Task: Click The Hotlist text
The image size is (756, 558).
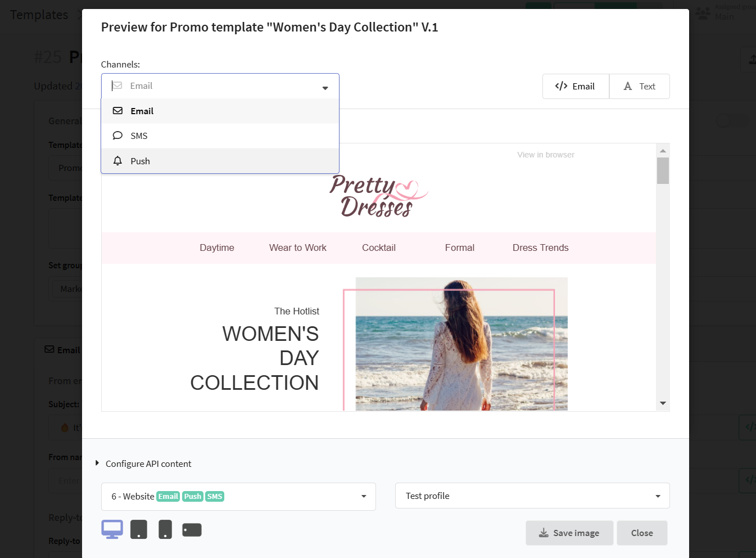Action: 297,311
